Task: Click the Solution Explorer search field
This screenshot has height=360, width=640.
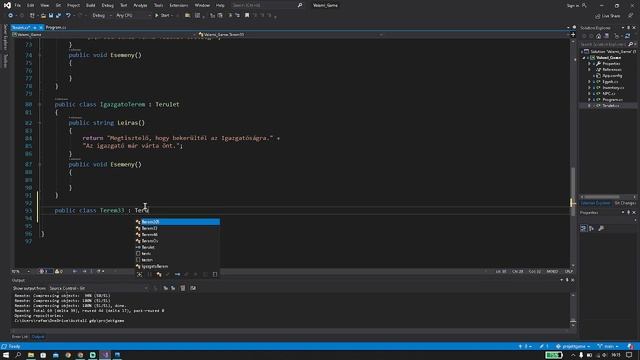Action: point(607,44)
